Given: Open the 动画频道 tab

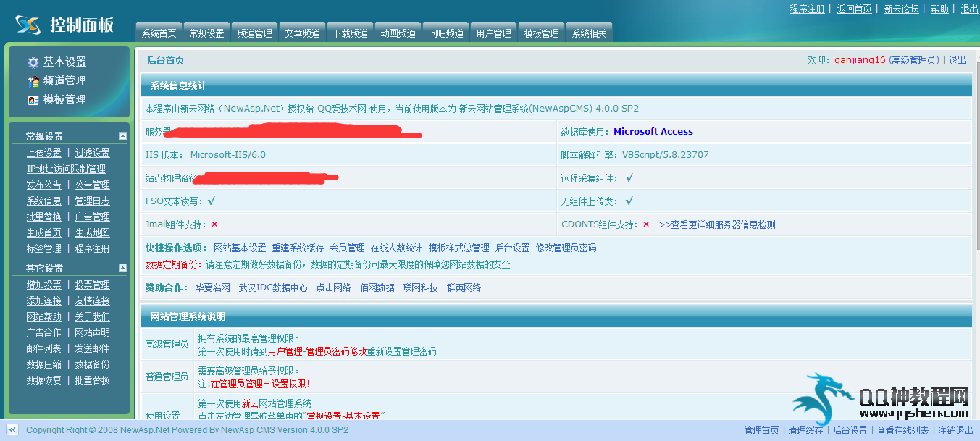Looking at the screenshot, I should (x=398, y=33).
